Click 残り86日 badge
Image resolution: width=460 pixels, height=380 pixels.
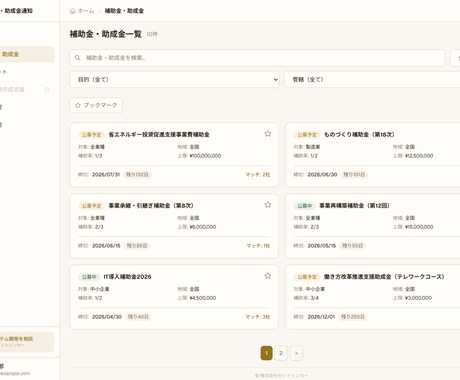coord(137,246)
